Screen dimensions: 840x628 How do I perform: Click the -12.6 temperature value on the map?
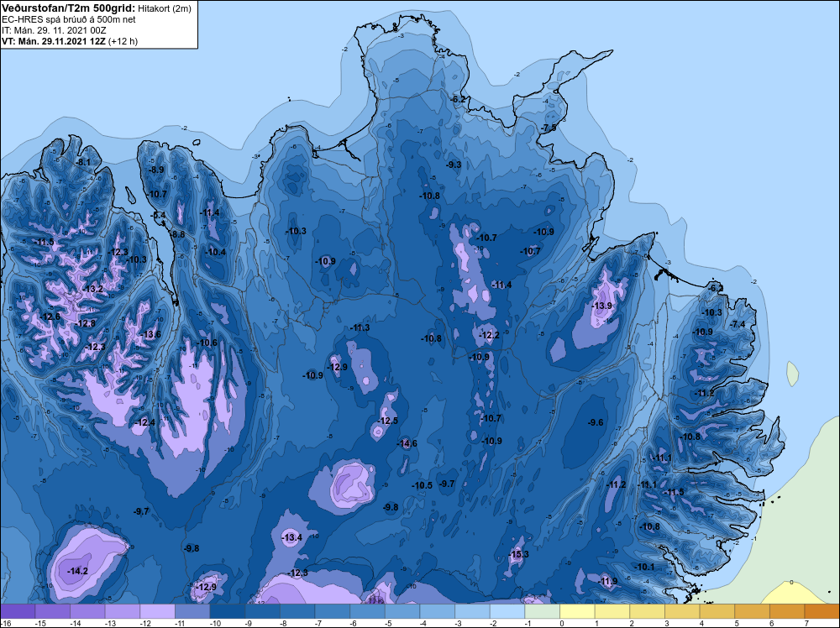tap(51, 317)
